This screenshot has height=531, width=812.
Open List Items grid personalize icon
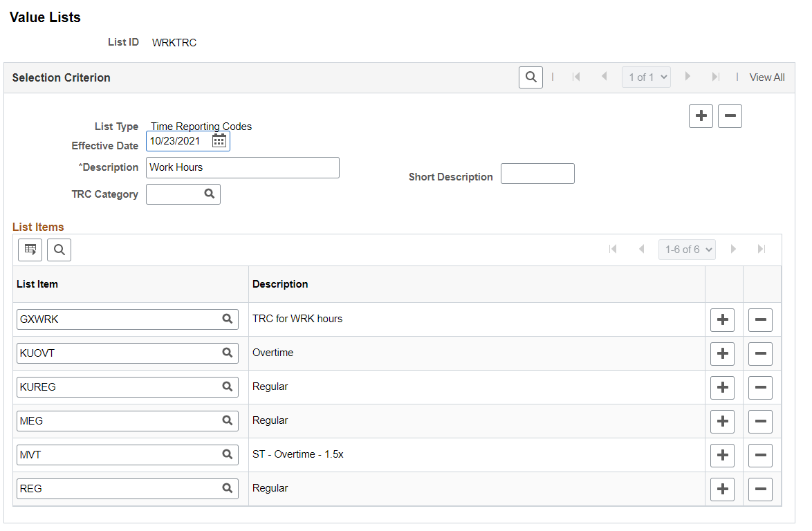[x=30, y=250]
